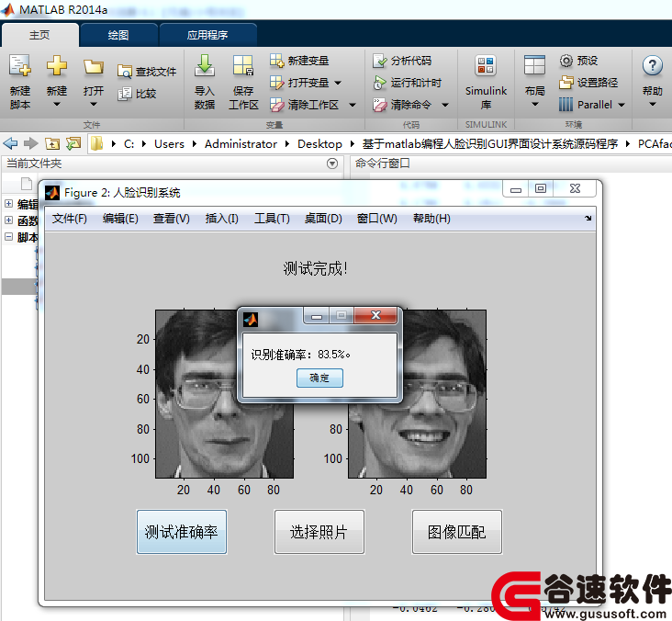The image size is (672, 621).
Task: Click the dock figure arrow in Figure 2 menubar
Action: (x=588, y=219)
